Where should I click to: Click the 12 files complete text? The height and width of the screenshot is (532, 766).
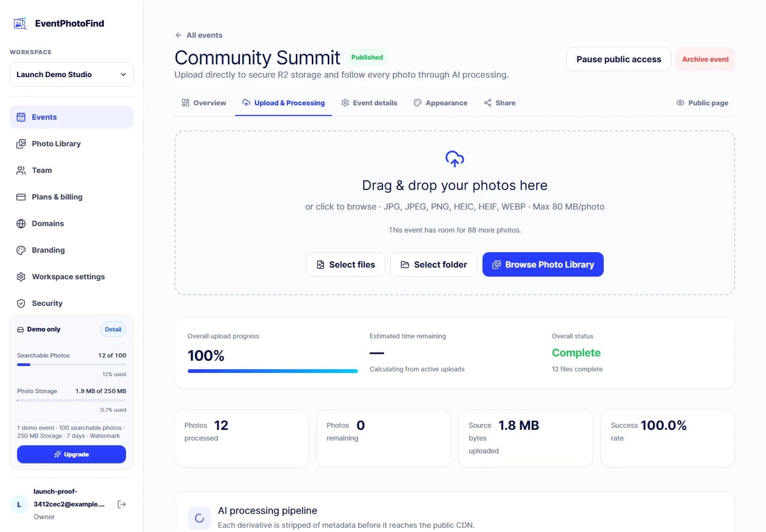coord(577,369)
